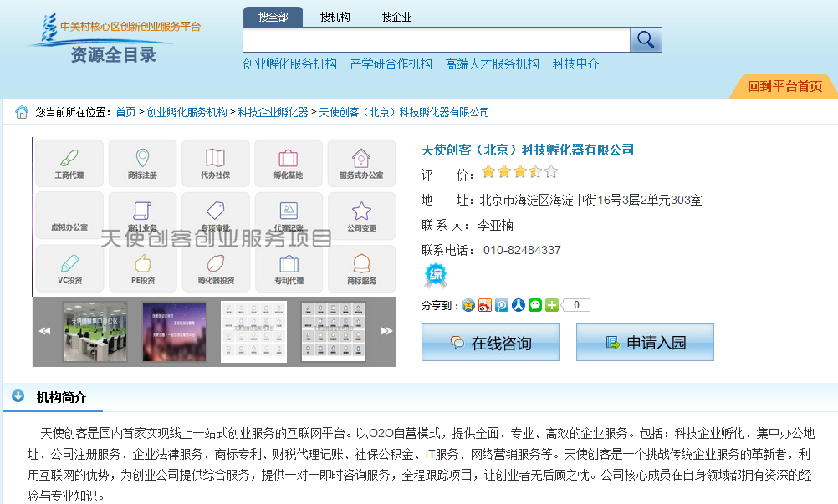Image resolution: width=838 pixels, height=504 pixels.
Task: Click the 分享到 label
Action: (x=439, y=305)
